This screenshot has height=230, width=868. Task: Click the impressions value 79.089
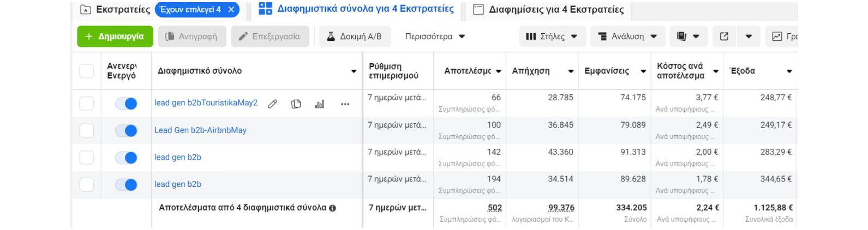tap(633, 125)
